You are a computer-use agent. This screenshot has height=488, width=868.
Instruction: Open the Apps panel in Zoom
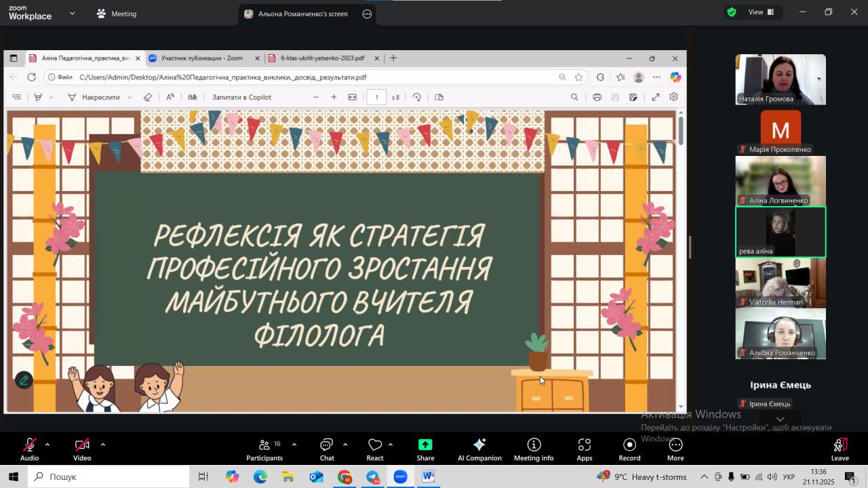coord(584,449)
